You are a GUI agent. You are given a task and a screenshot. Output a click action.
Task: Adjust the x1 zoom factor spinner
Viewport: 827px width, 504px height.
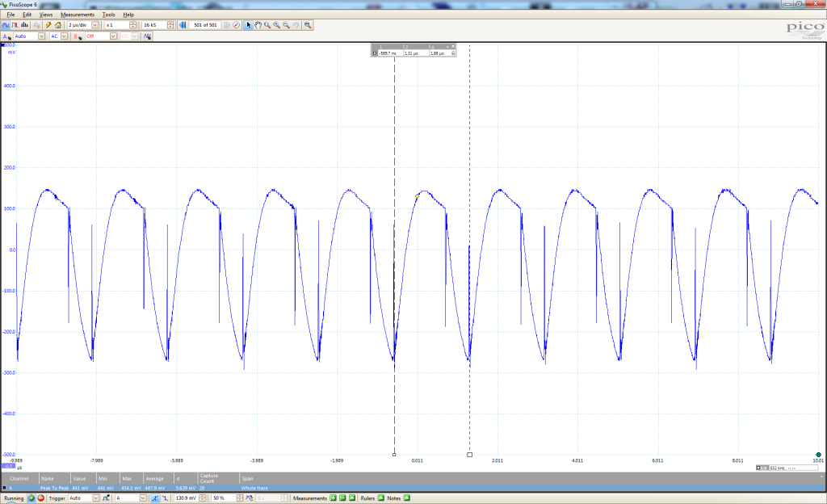click(x=133, y=25)
